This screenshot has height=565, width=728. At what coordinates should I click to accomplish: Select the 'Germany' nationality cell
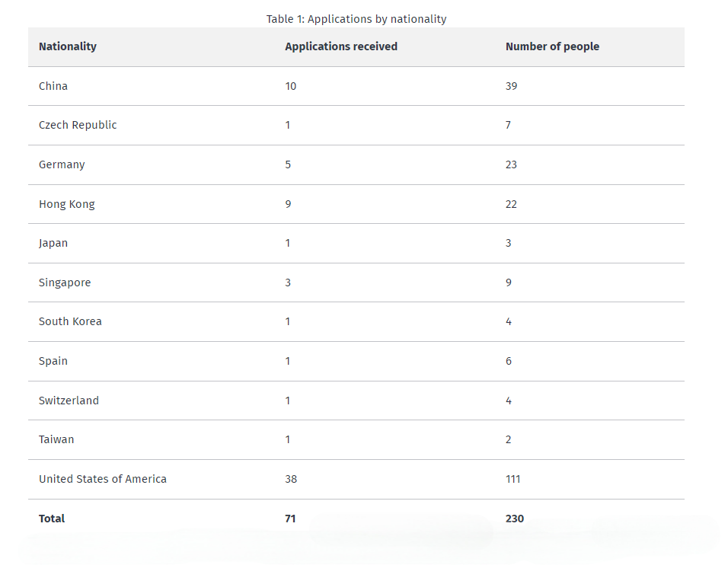point(62,164)
